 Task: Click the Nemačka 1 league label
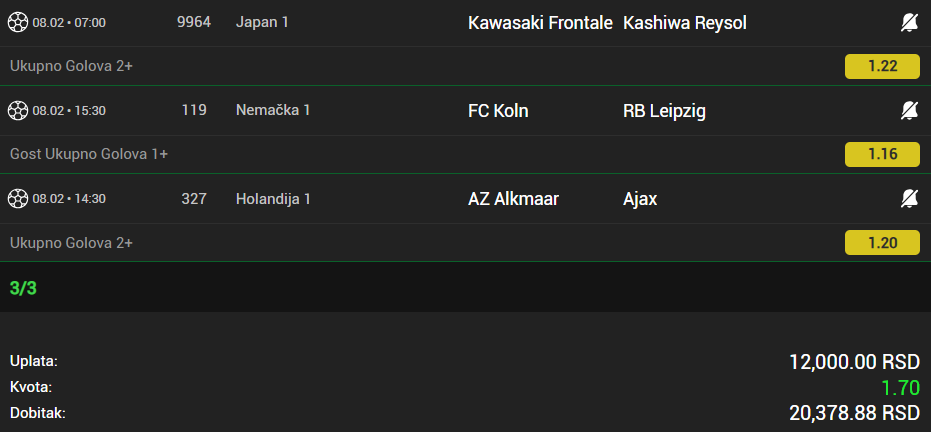click(x=273, y=110)
